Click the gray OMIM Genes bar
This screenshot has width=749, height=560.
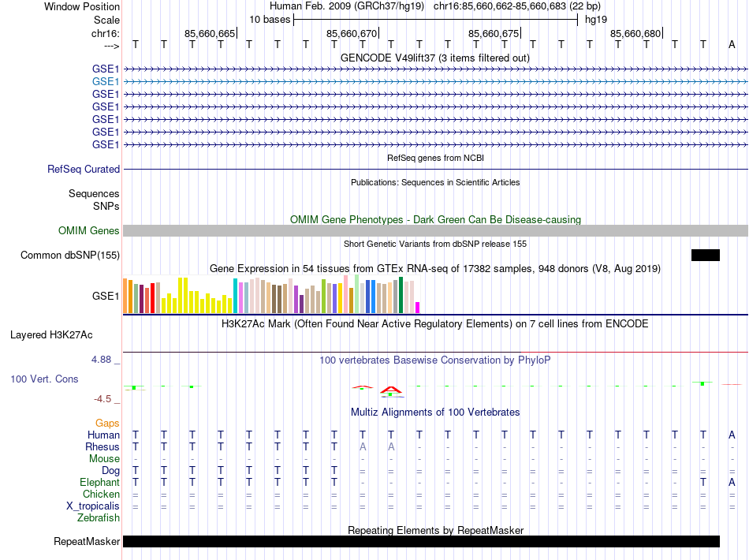pyautogui.click(x=435, y=230)
